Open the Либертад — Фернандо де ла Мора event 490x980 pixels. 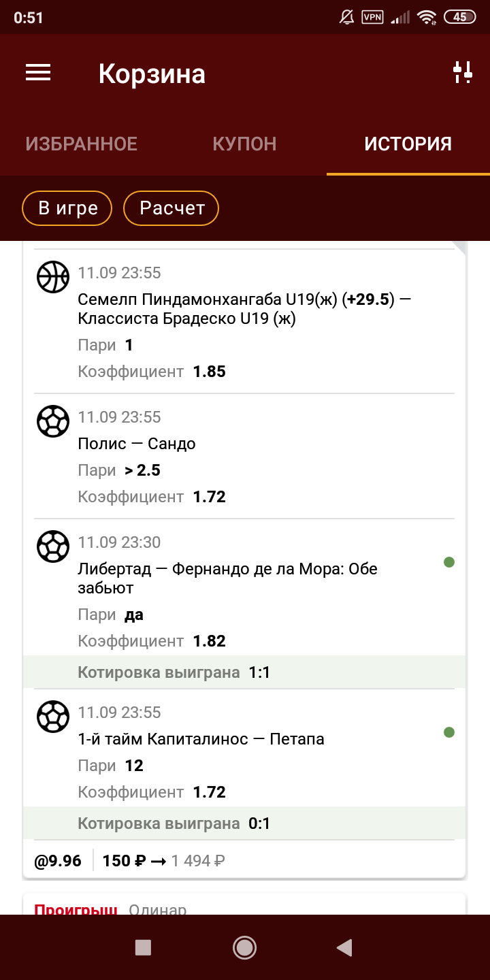point(227,578)
